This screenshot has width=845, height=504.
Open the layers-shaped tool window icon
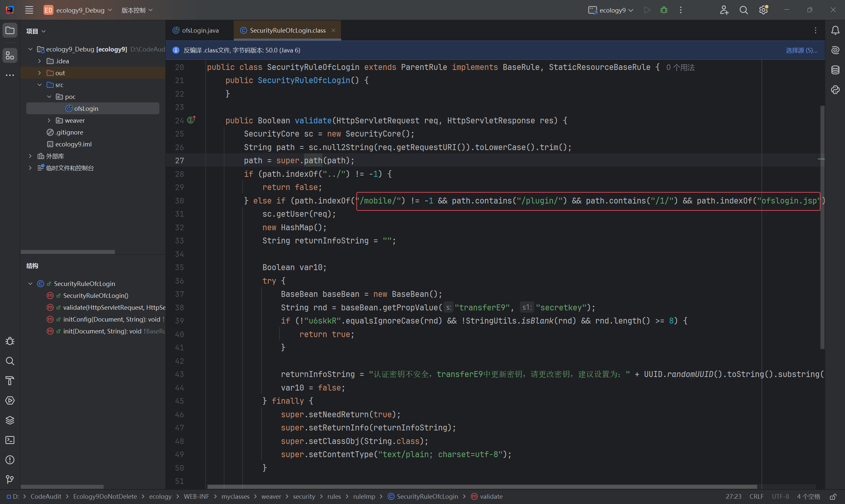point(10,420)
